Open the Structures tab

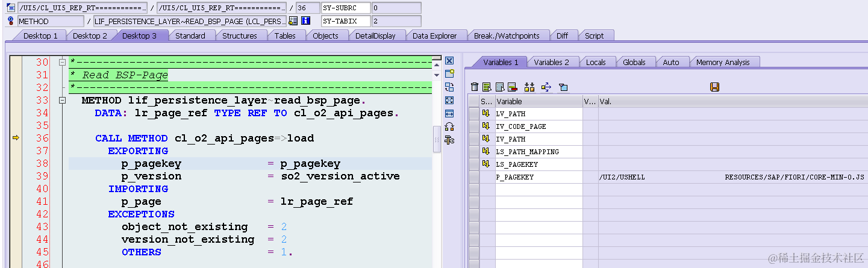tap(240, 36)
